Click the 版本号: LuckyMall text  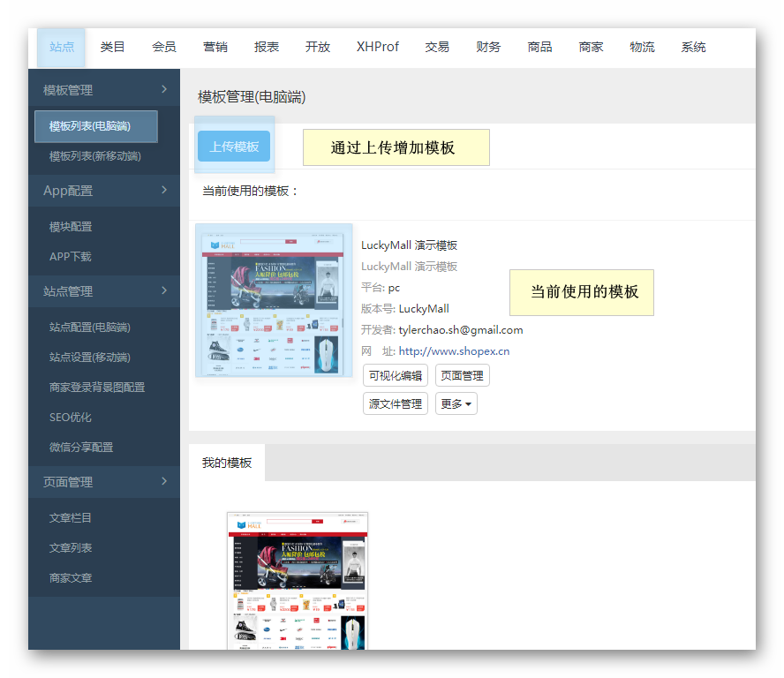(x=405, y=309)
